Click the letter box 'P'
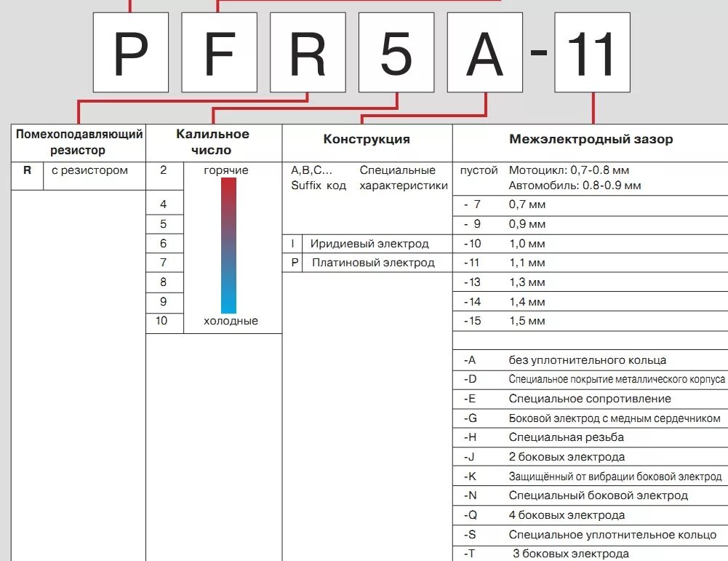This screenshot has height=561, width=728. pyautogui.click(x=130, y=52)
